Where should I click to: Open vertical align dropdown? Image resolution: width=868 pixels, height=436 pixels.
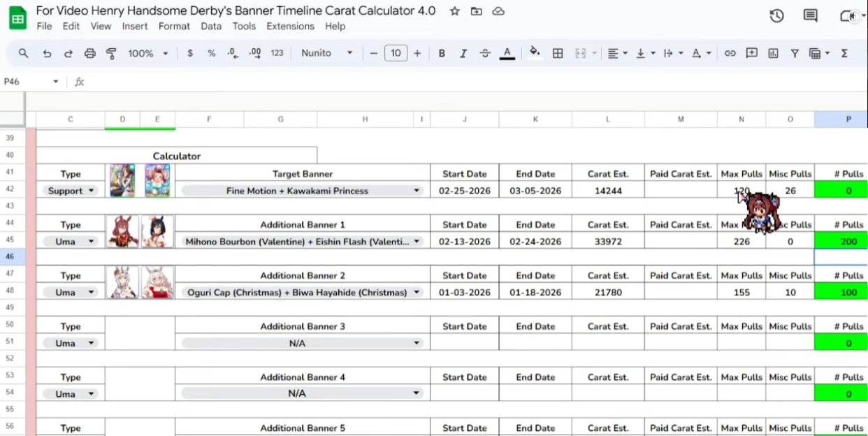[x=644, y=53]
